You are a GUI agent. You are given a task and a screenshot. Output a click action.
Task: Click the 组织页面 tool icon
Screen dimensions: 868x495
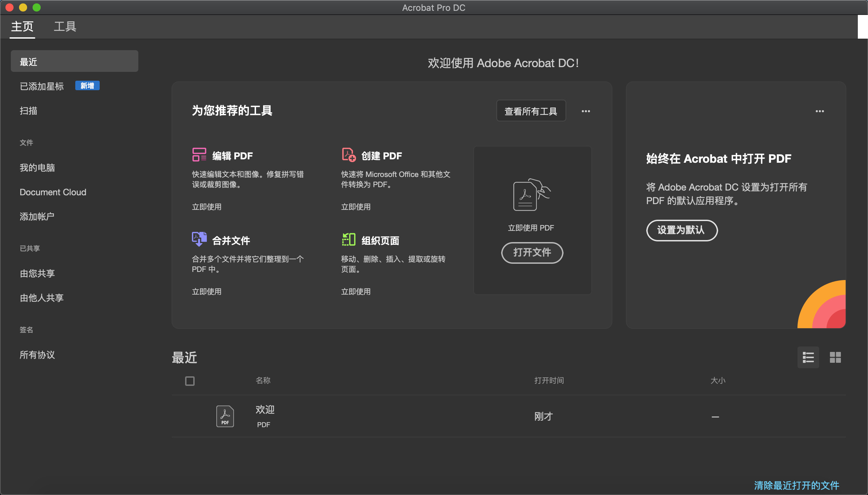[349, 239]
